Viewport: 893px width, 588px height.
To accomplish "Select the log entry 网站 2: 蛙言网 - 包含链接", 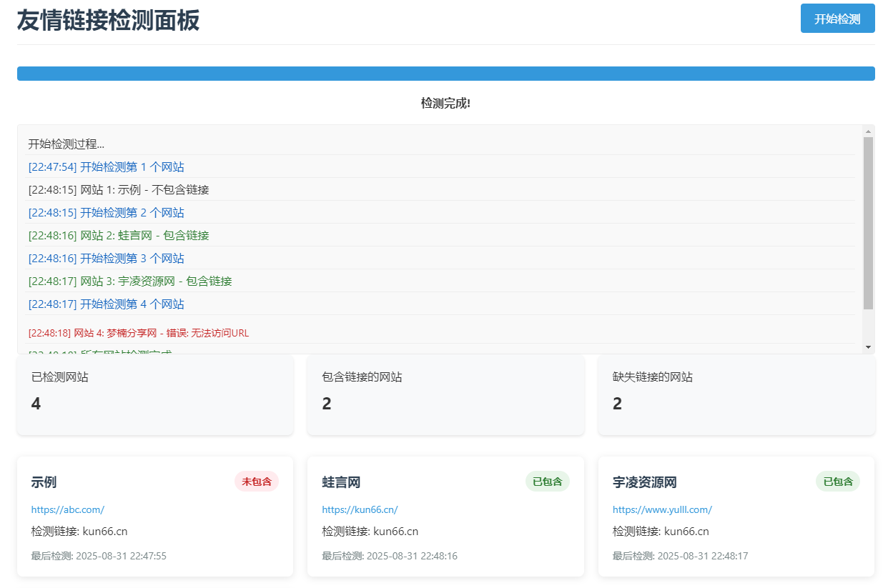I will 118,235.
